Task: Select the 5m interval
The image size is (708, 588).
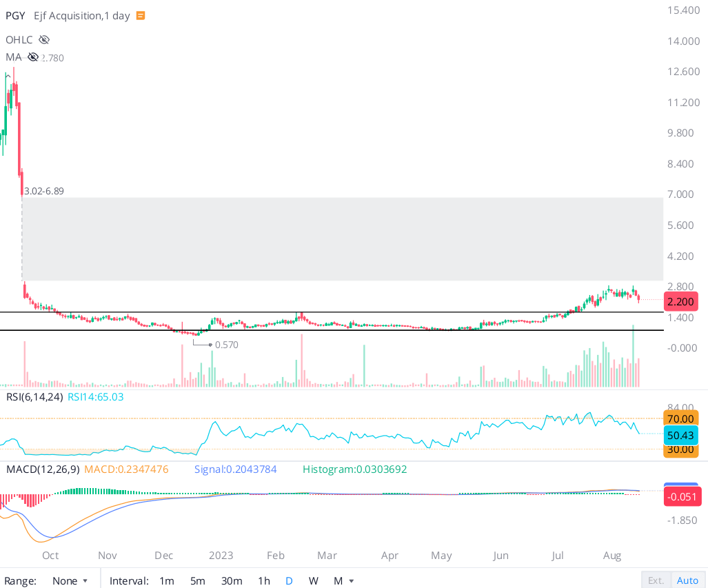Action: [x=197, y=580]
